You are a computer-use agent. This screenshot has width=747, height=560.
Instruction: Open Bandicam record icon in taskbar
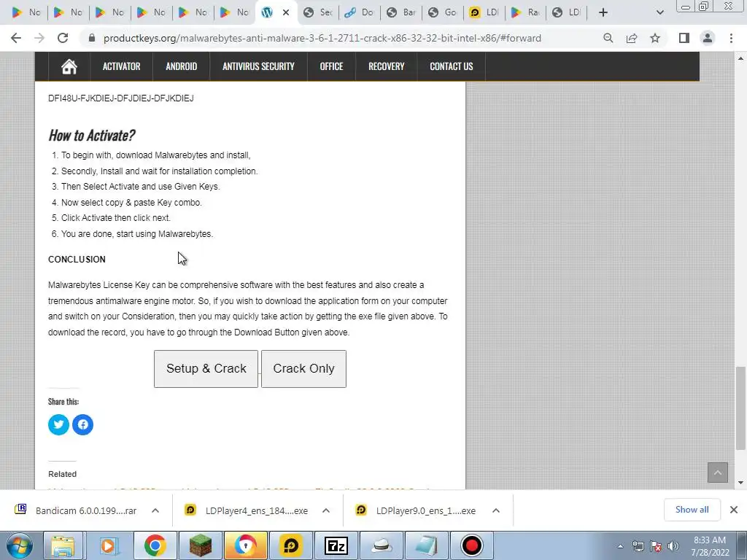tap(472, 545)
